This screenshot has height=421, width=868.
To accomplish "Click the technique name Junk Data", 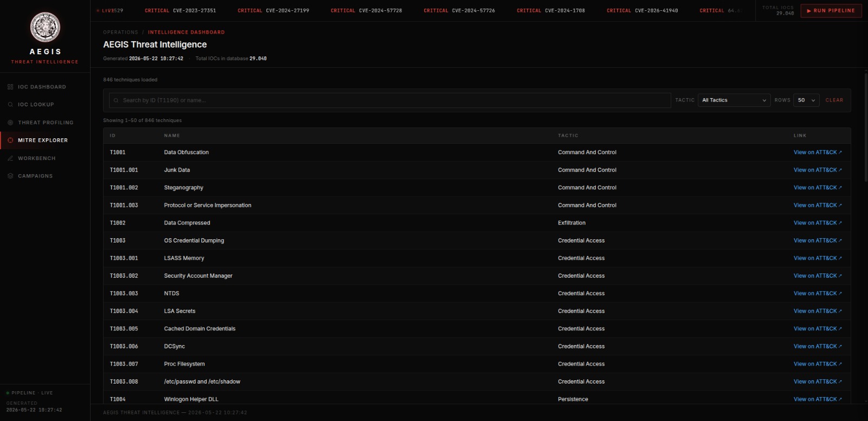I will pyautogui.click(x=177, y=170).
